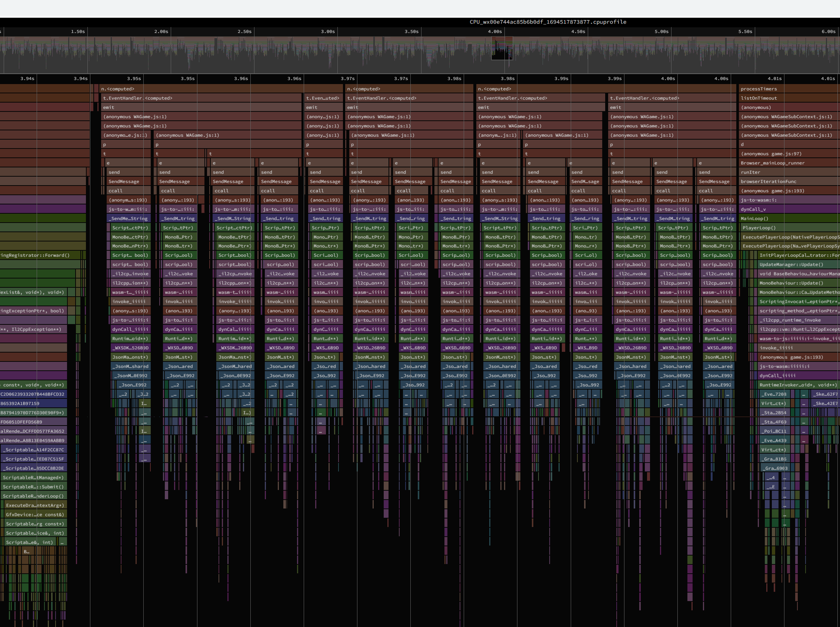Select the Browser_mainLoop_runner frame

click(773, 163)
